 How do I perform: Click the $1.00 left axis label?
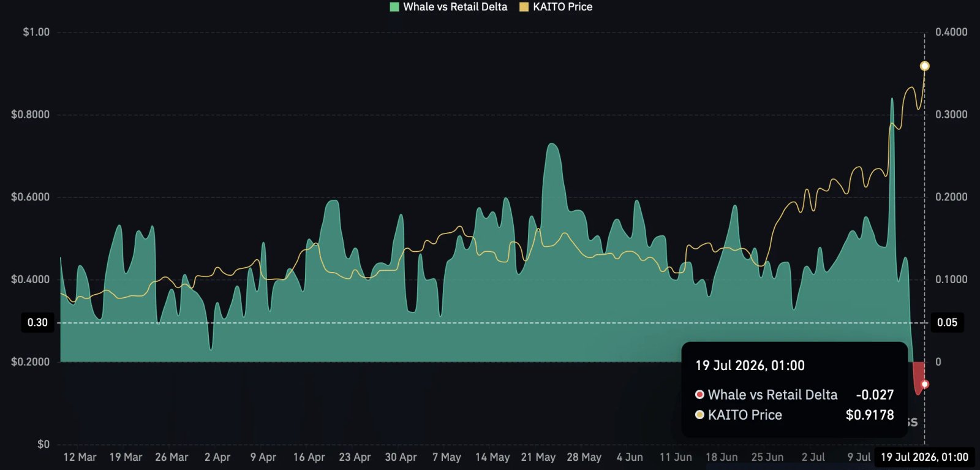(x=36, y=32)
